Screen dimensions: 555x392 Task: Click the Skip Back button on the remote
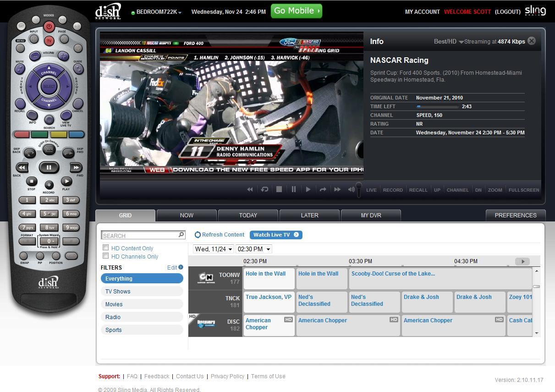30,153
